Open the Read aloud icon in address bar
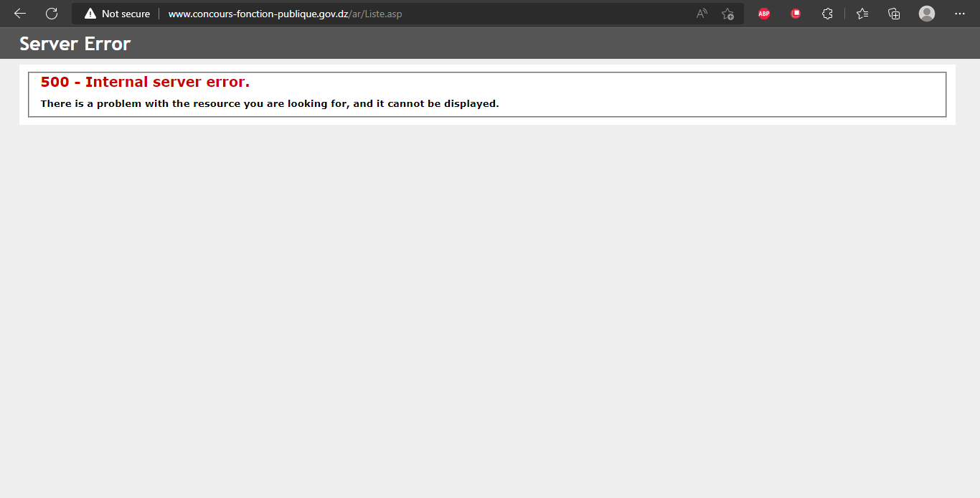The image size is (980, 498). tap(702, 14)
